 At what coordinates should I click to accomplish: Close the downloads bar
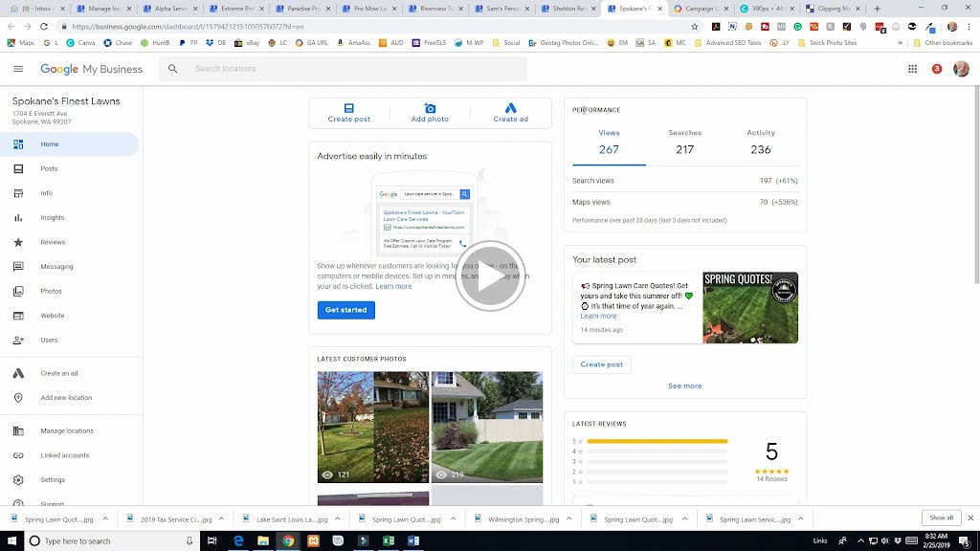click(970, 518)
